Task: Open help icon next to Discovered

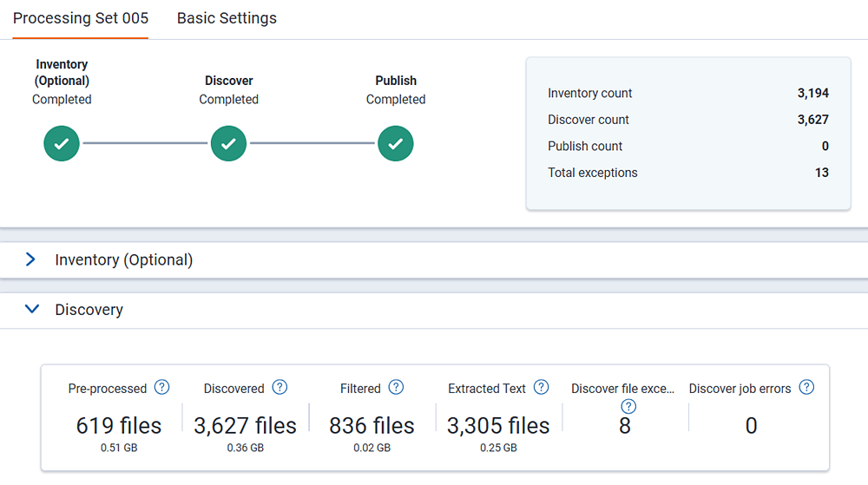Action: click(x=280, y=387)
